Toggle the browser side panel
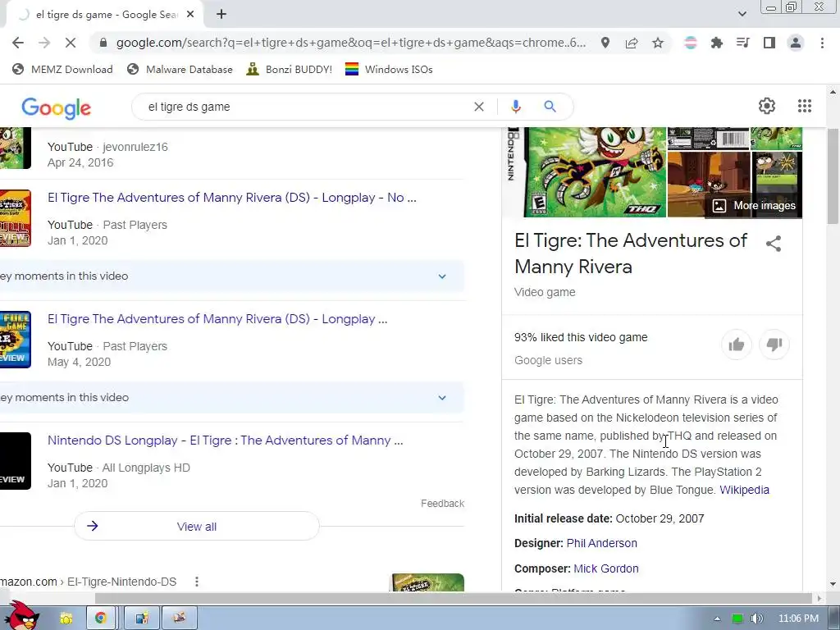 [769, 43]
